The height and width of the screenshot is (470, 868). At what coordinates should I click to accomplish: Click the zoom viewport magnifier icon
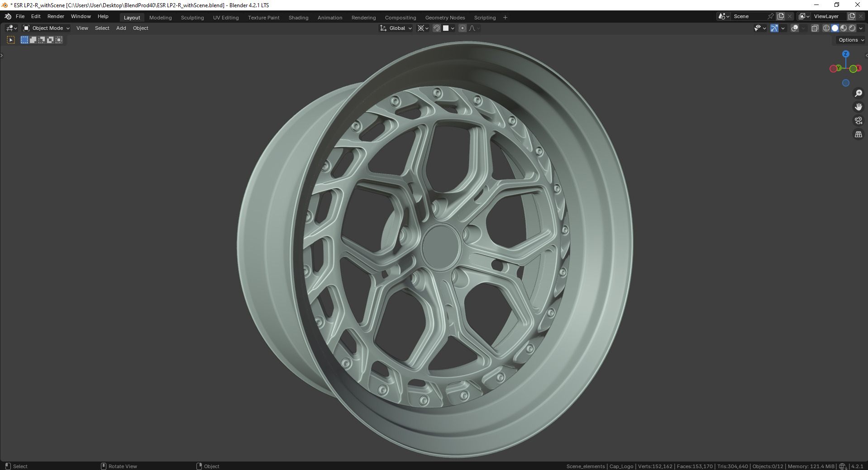click(858, 93)
